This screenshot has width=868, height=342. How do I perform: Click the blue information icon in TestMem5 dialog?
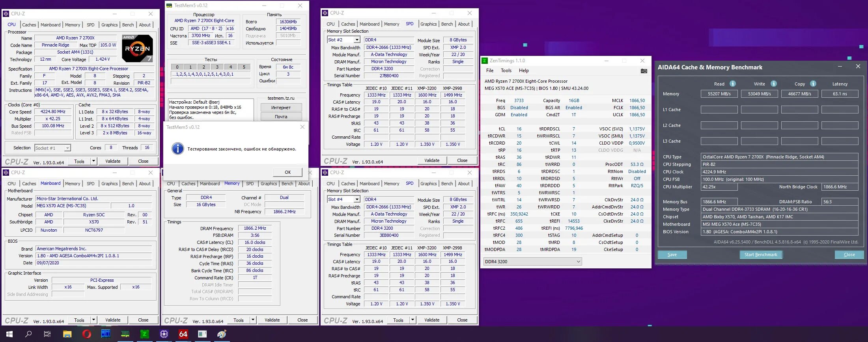(178, 149)
